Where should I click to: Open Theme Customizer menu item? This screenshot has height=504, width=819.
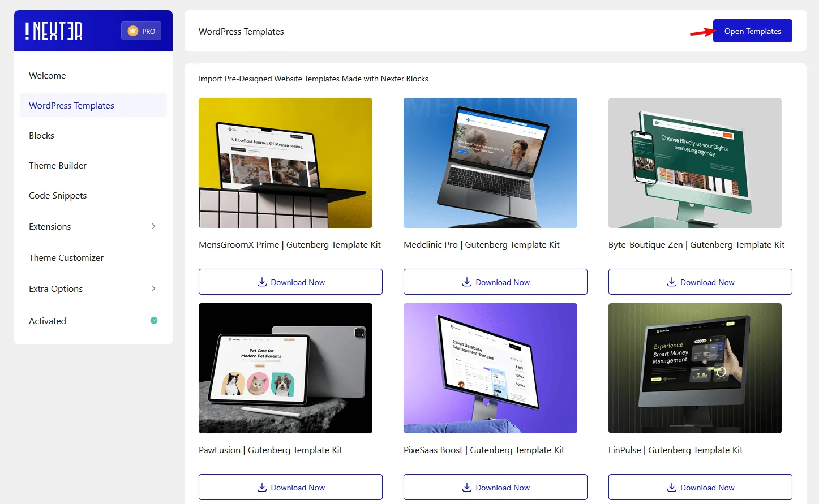pyautogui.click(x=66, y=258)
